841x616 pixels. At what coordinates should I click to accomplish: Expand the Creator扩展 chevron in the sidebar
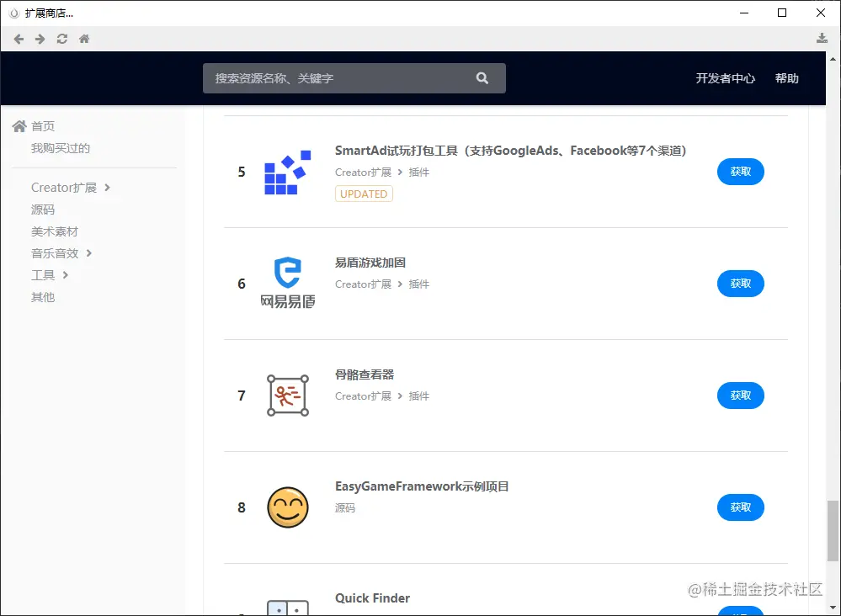point(107,188)
